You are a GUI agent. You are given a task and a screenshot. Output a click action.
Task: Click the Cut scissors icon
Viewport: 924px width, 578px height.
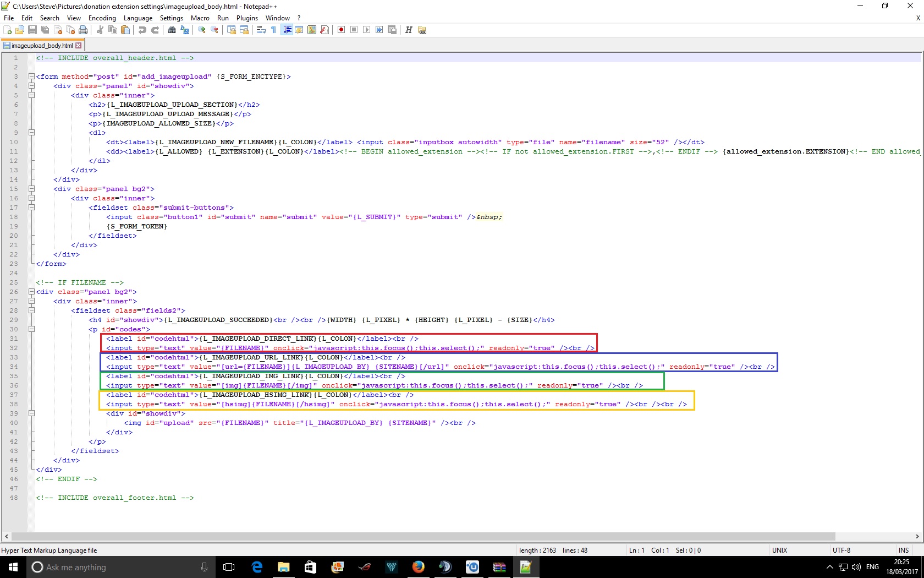pos(100,30)
